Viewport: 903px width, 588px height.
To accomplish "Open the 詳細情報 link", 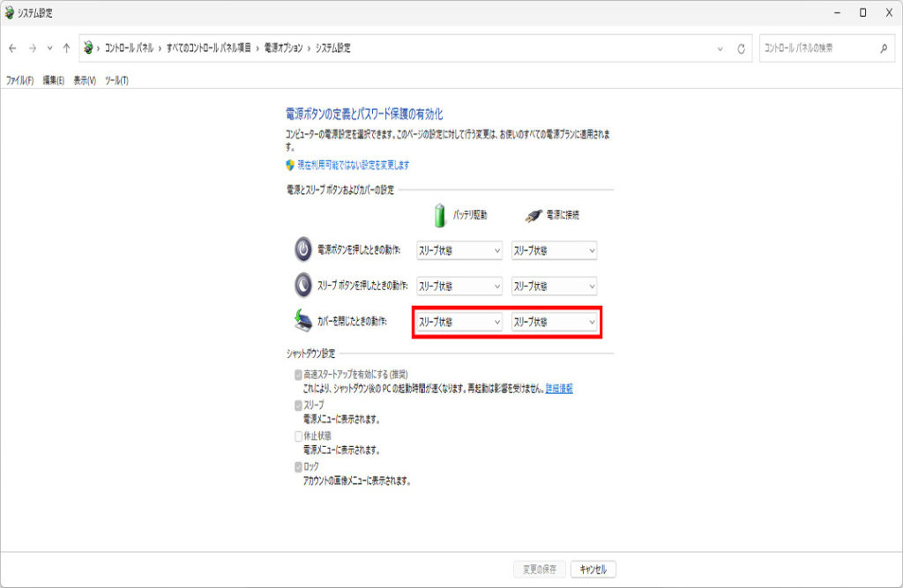I will 559,388.
